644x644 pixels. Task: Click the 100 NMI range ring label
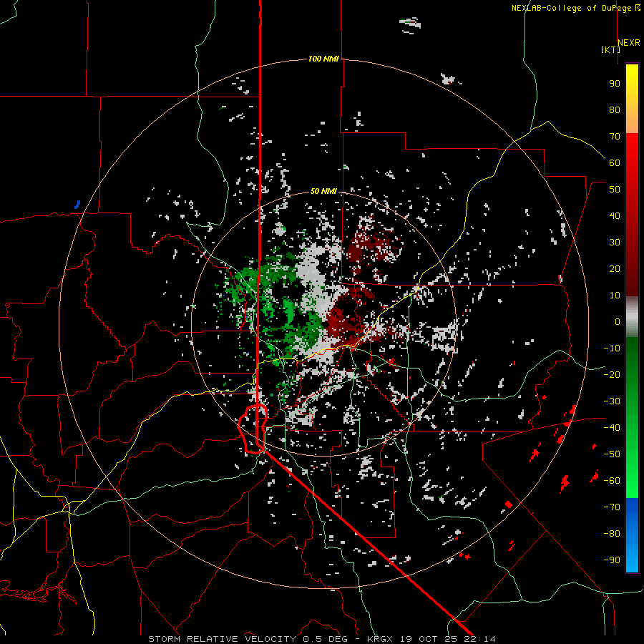click(x=323, y=59)
